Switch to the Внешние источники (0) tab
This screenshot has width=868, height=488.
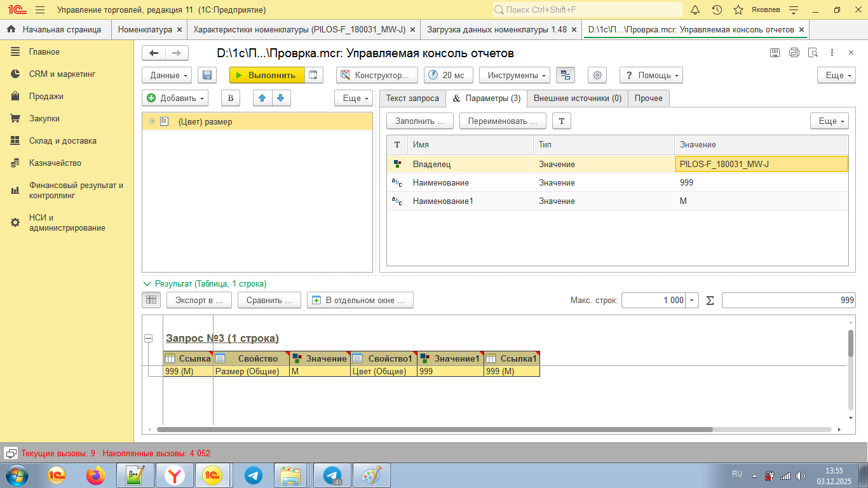coord(578,98)
